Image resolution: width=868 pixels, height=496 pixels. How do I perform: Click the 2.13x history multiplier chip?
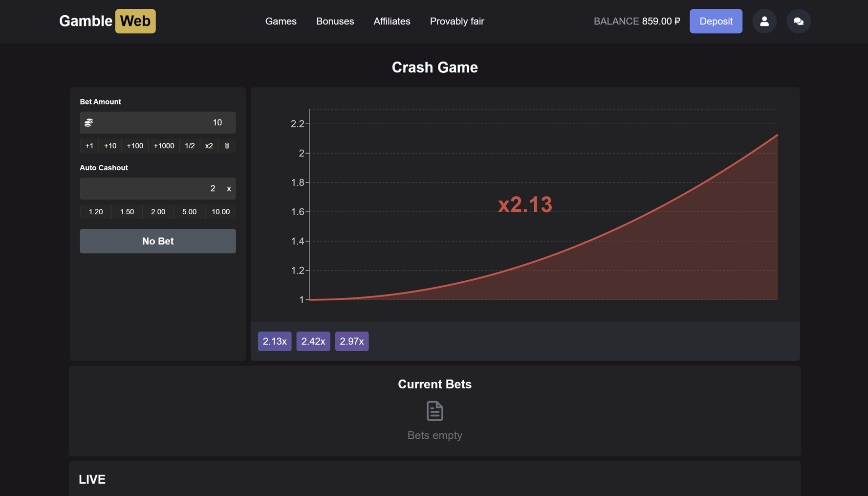pos(274,341)
